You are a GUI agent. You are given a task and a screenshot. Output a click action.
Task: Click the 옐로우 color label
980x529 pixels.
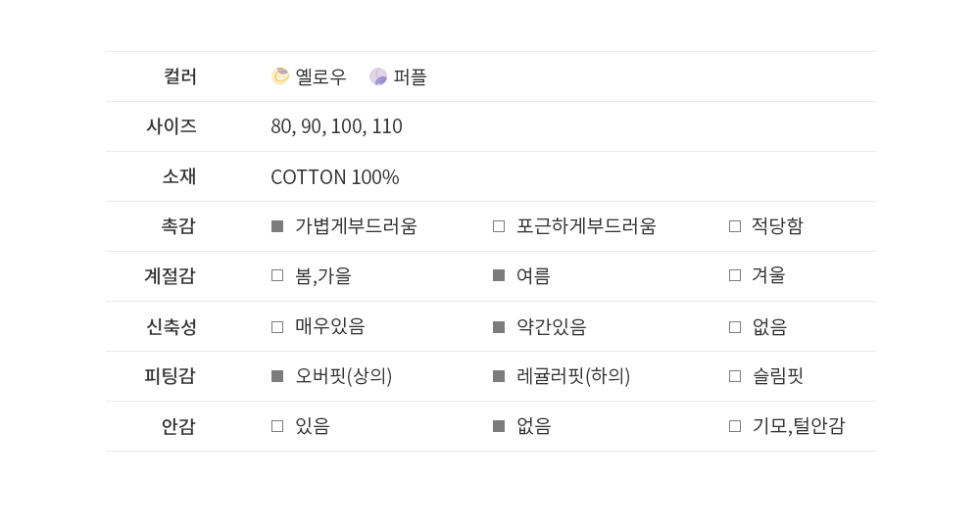click(x=320, y=76)
